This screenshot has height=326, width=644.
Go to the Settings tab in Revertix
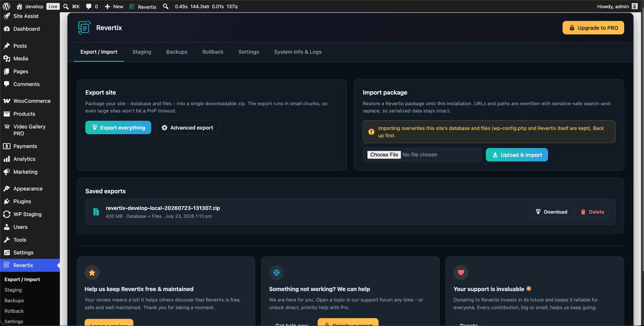coord(249,52)
